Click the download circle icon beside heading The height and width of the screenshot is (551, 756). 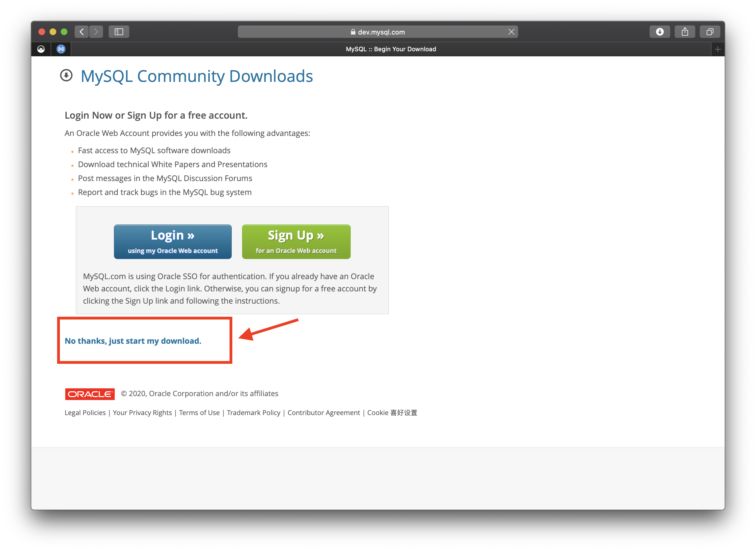click(x=66, y=75)
